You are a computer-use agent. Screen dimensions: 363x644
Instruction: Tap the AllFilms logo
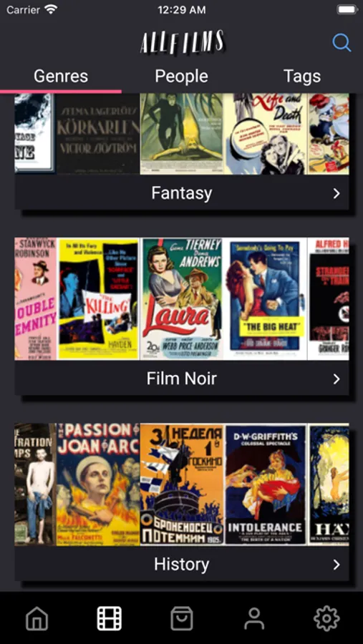[182, 42]
